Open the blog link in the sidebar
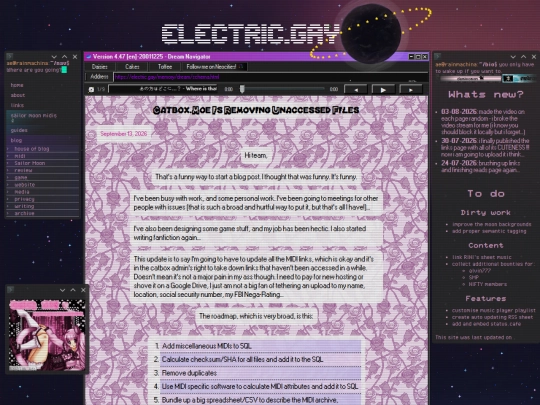The width and height of the screenshot is (540, 405). click(16, 140)
